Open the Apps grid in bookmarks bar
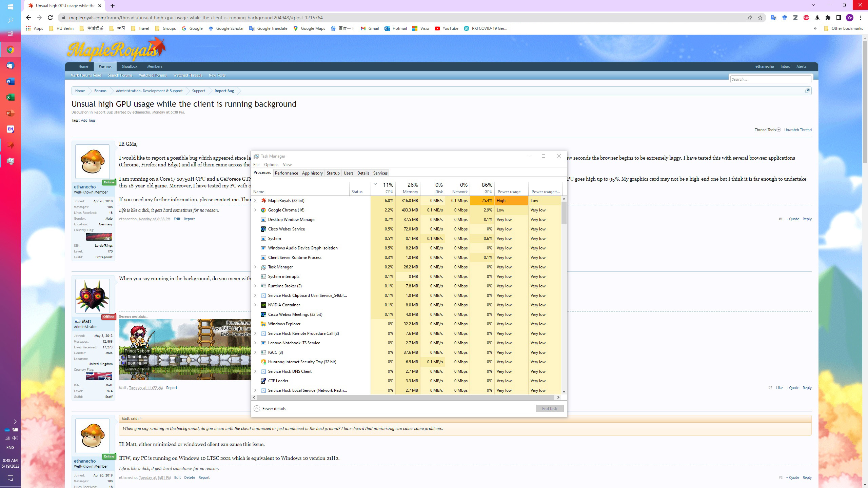This screenshot has height=488, width=868. [x=35, y=28]
